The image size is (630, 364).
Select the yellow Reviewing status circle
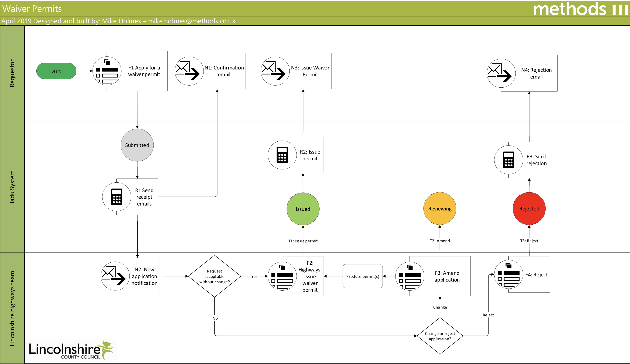440,209
